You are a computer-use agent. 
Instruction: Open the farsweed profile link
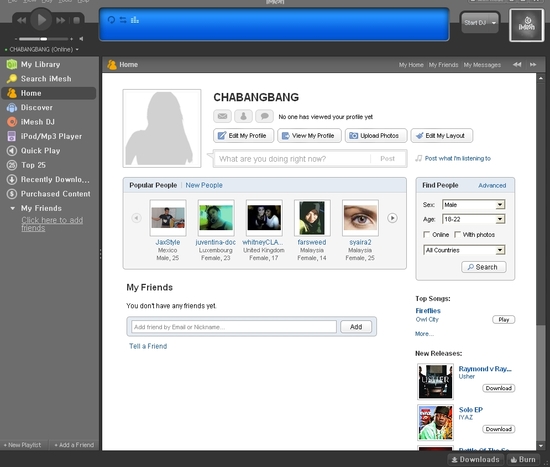(311, 242)
